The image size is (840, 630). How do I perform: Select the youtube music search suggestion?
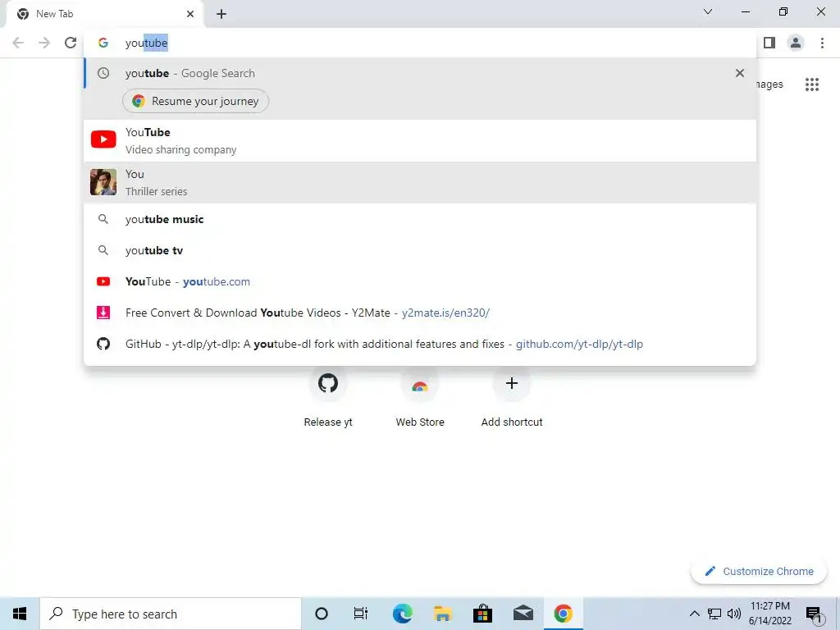pyautogui.click(x=420, y=219)
